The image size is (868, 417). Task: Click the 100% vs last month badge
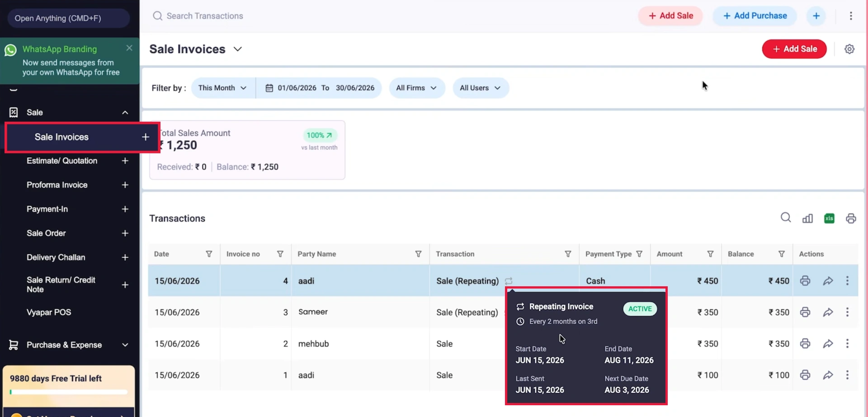(x=320, y=135)
